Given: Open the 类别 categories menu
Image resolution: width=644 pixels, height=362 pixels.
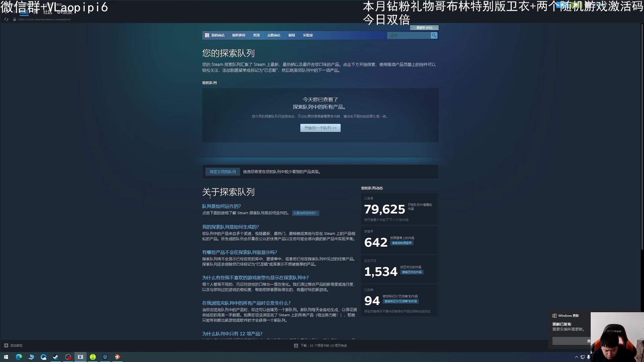Looking at the screenshot, I should click(256, 35).
